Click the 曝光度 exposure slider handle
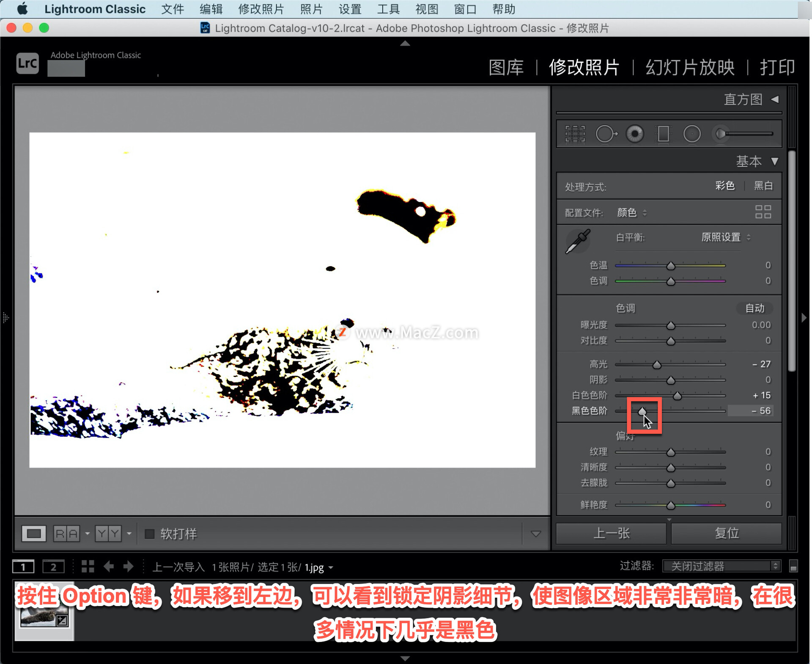Viewport: 812px width, 664px height. coord(672,326)
